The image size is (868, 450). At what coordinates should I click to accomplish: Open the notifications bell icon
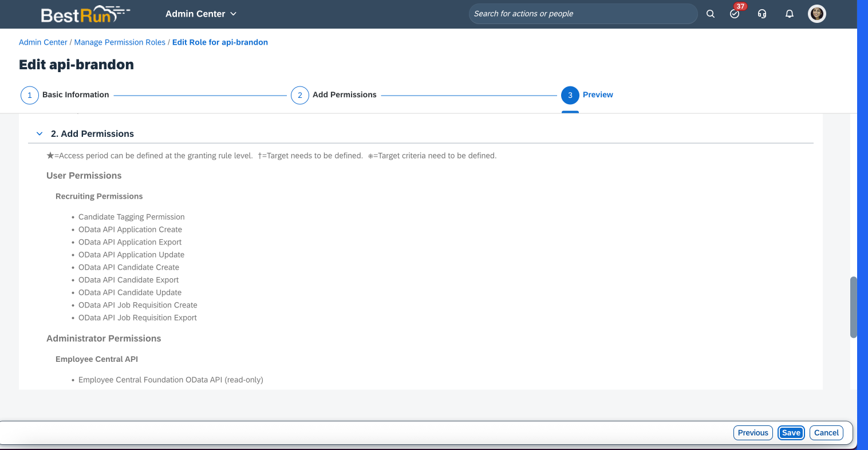pyautogui.click(x=790, y=14)
